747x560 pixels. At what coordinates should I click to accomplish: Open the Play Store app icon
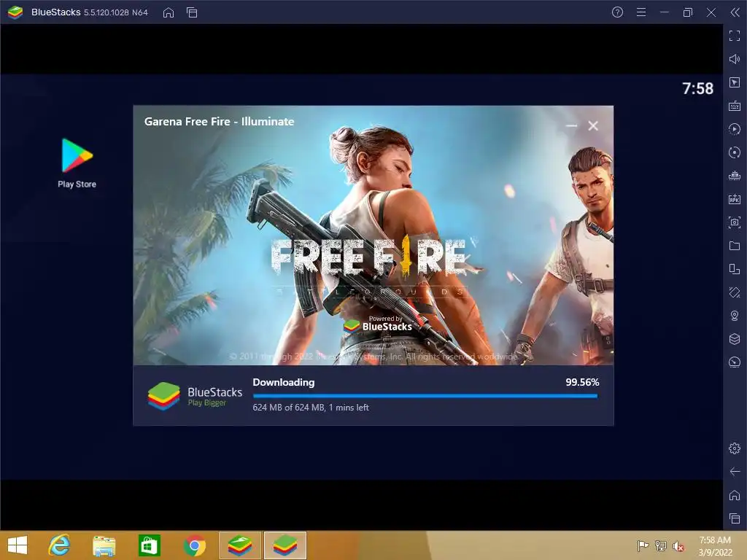pos(77,163)
